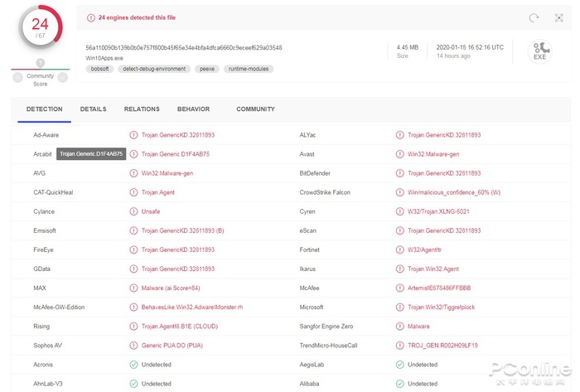Click the reanalyze refresh icon
580x392 pixels.
[x=534, y=17]
